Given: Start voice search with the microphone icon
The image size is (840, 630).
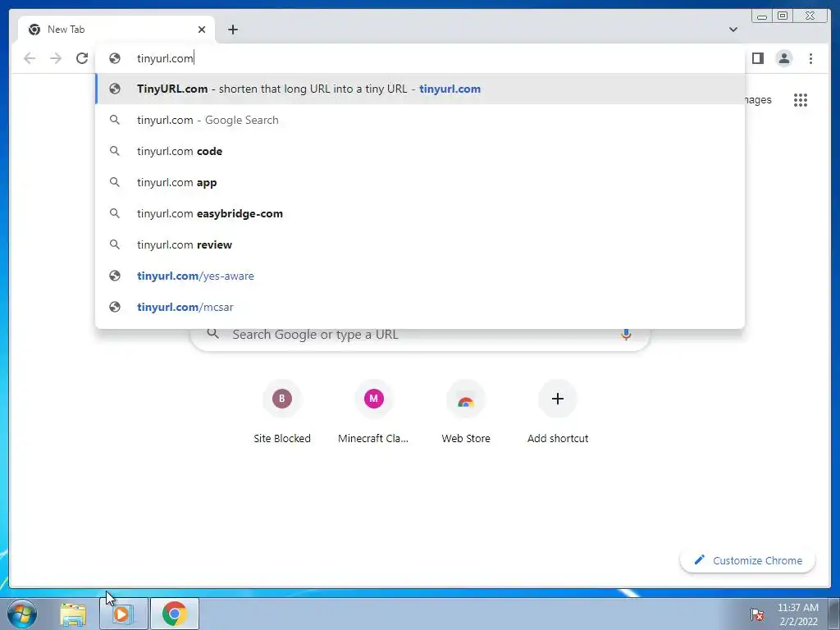Looking at the screenshot, I should point(626,335).
